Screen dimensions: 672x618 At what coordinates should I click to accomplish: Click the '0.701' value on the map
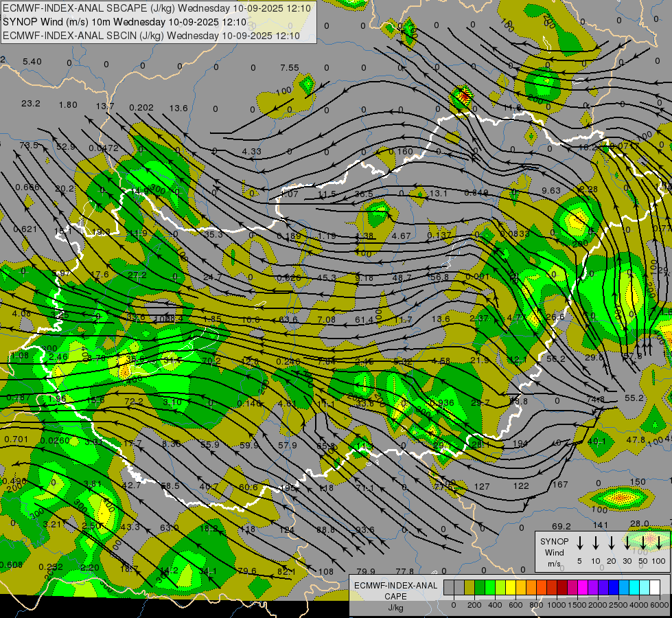16,439
